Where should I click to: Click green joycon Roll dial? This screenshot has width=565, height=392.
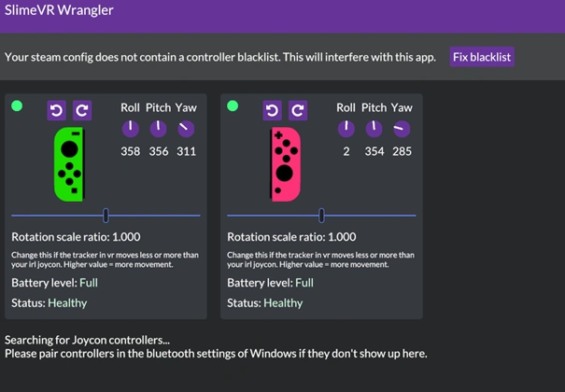click(130, 128)
